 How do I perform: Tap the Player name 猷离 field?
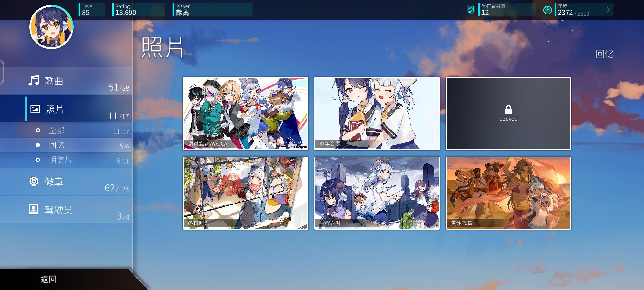(x=213, y=10)
